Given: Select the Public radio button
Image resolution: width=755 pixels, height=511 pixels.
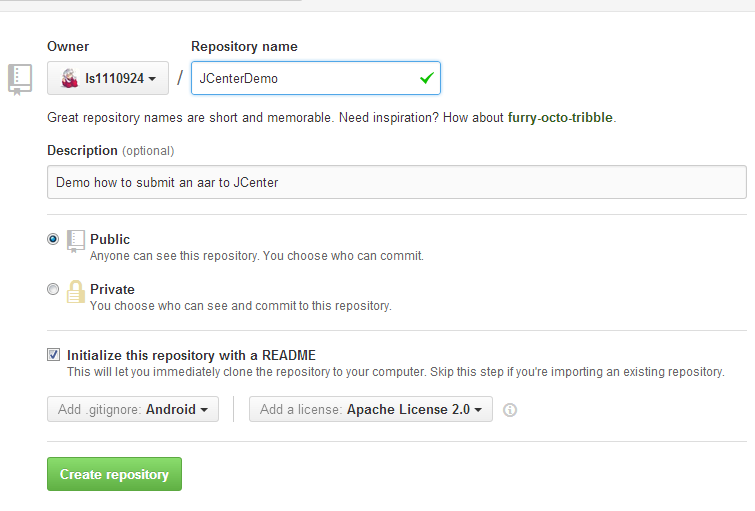Looking at the screenshot, I should click(53, 238).
